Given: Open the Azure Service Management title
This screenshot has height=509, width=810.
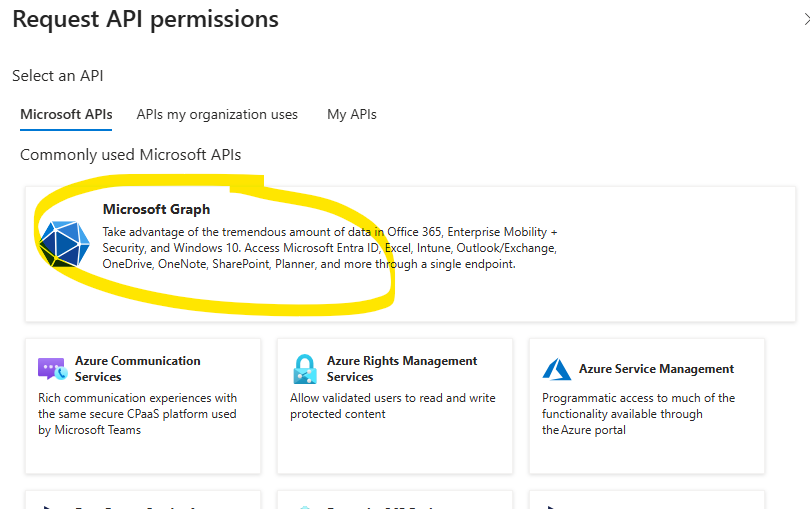Looking at the screenshot, I should 656,369.
